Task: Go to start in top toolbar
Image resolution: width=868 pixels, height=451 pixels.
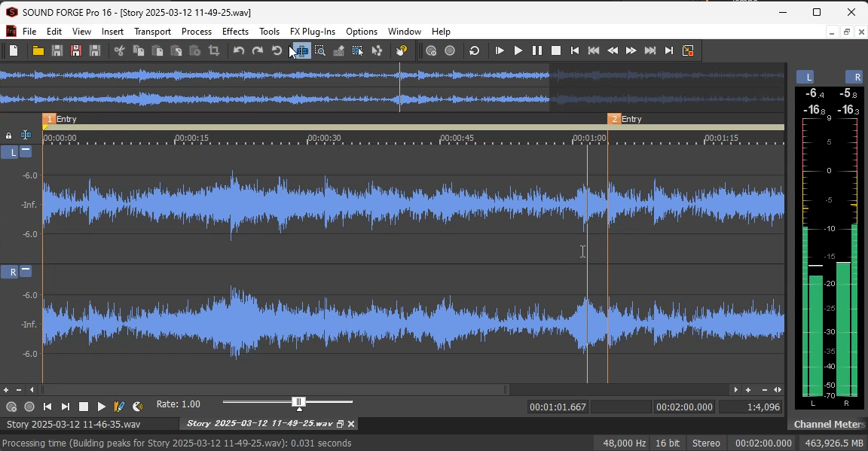Action: coord(575,51)
